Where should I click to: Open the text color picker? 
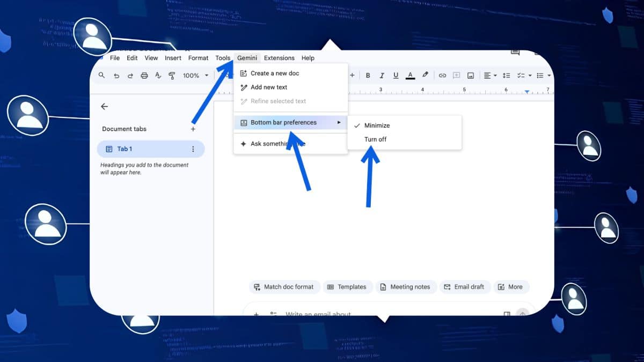click(410, 76)
